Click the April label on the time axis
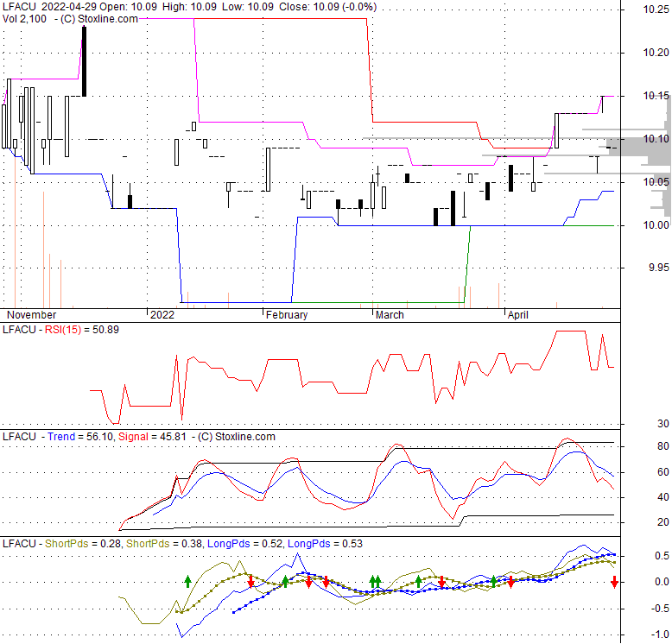 517,315
